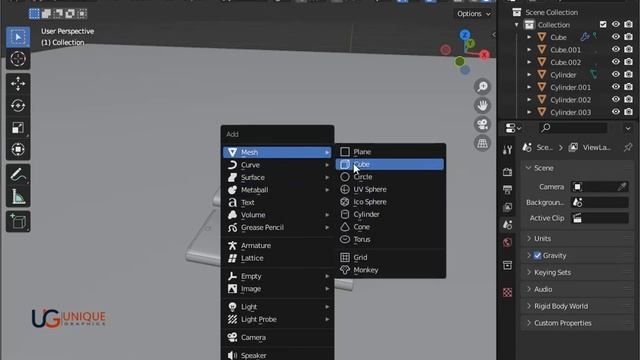Image resolution: width=640 pixels, height=360 pixels.
Task: Toggle Gravity checkbox
Action: tap(538, 256)
